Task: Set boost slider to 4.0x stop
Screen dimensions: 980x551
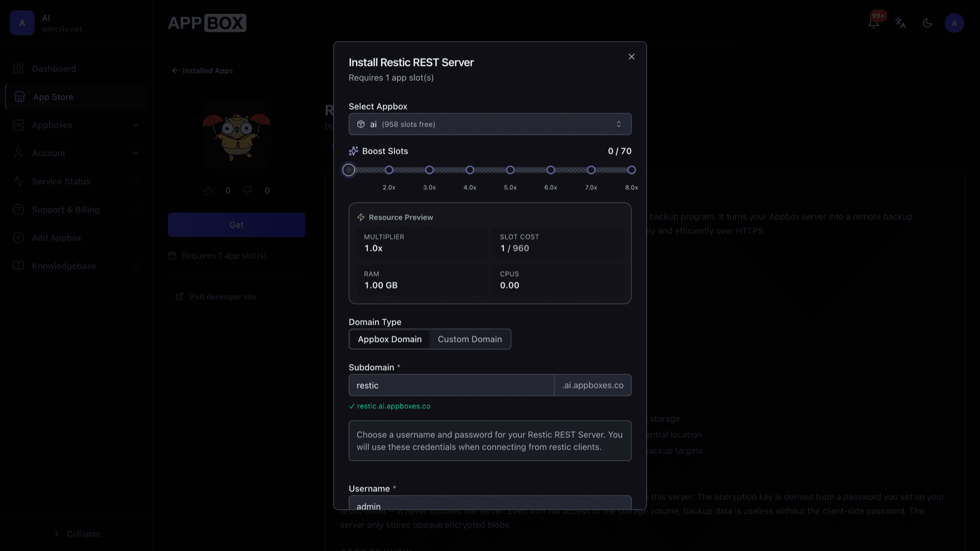Action: coord(470,170)
